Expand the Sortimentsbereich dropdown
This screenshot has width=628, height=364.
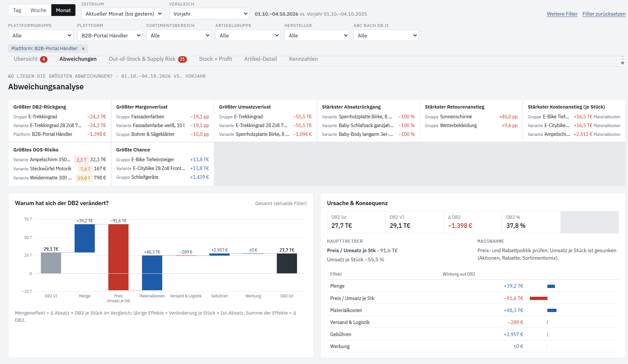179,35
